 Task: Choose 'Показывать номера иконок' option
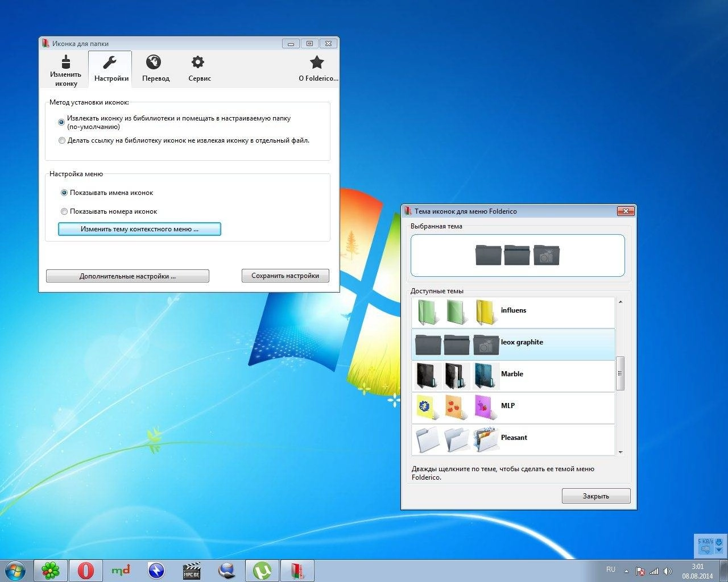64,211
